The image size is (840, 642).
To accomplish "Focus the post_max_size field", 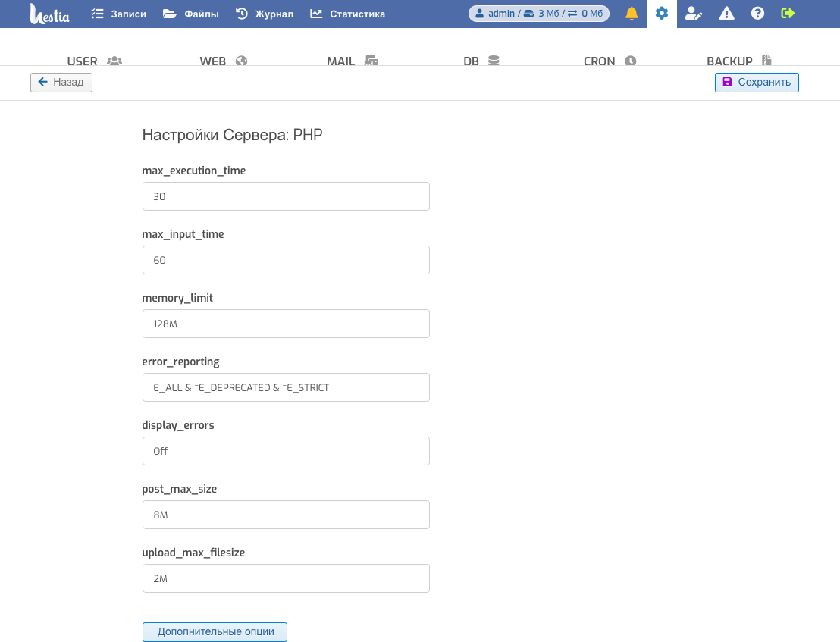I will coord(286,515).
